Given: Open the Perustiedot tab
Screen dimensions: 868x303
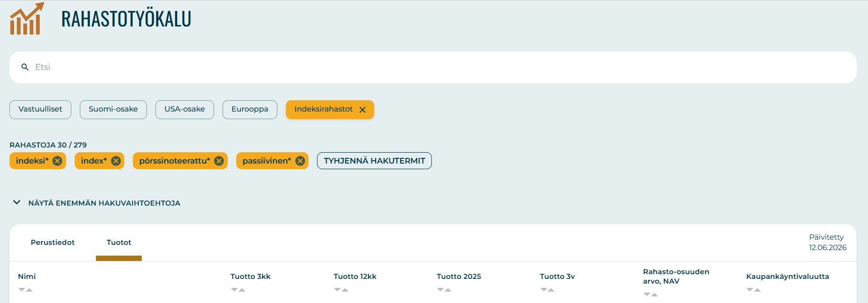Looking at the screenshot, I should [53, 242].
